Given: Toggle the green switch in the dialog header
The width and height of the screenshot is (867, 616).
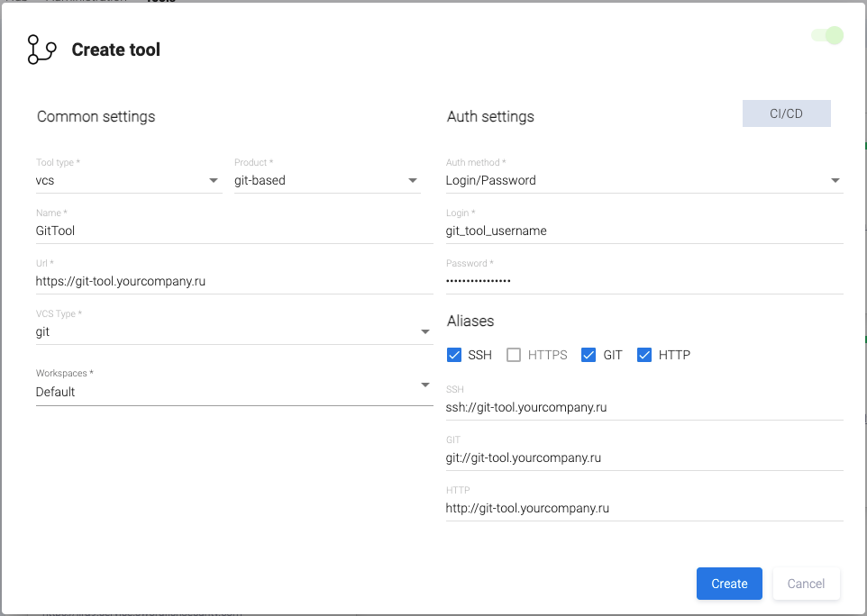Looking at the screenshot, I should tap(827, 36).
